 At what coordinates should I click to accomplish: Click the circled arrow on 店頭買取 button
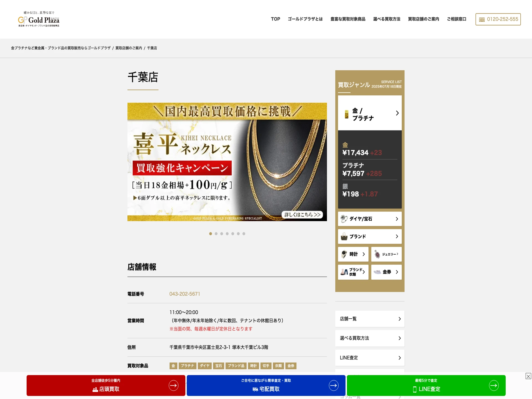173,385
